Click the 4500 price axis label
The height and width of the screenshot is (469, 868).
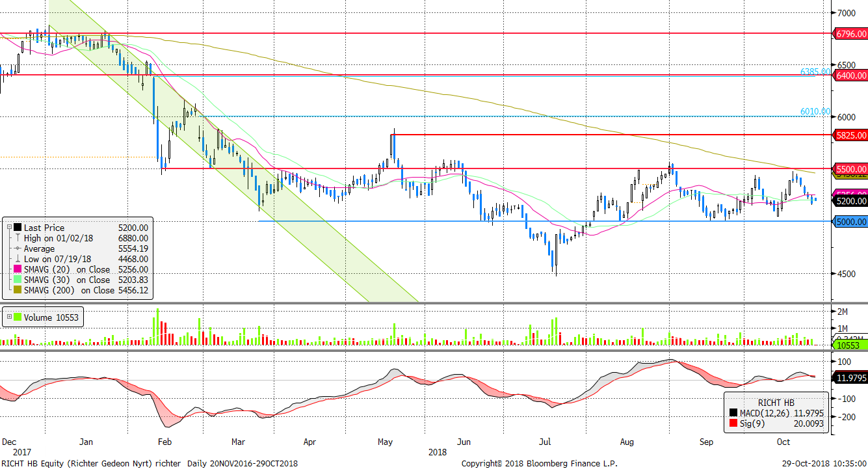coord(847,274)
